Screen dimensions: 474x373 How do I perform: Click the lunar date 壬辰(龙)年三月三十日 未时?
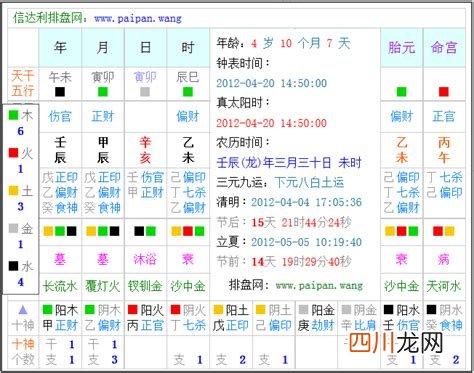pyautogui.click(x=289, y=163)
